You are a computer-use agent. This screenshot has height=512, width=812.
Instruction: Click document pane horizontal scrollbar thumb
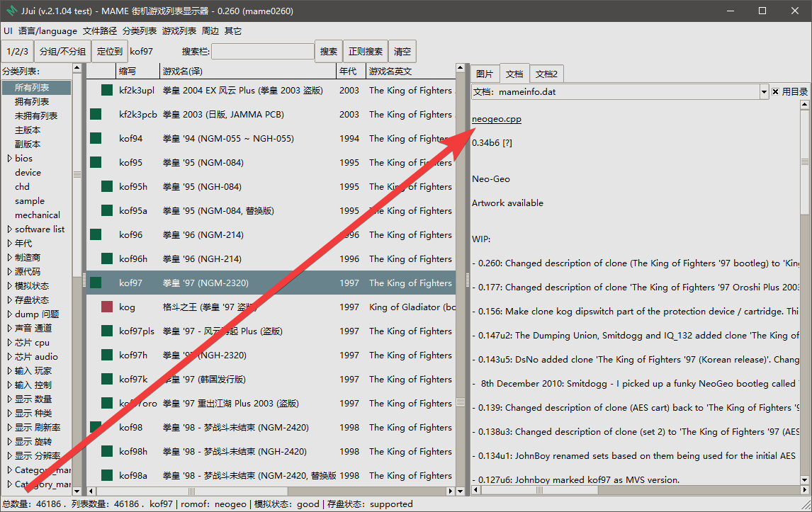click(x=539, y=490)
